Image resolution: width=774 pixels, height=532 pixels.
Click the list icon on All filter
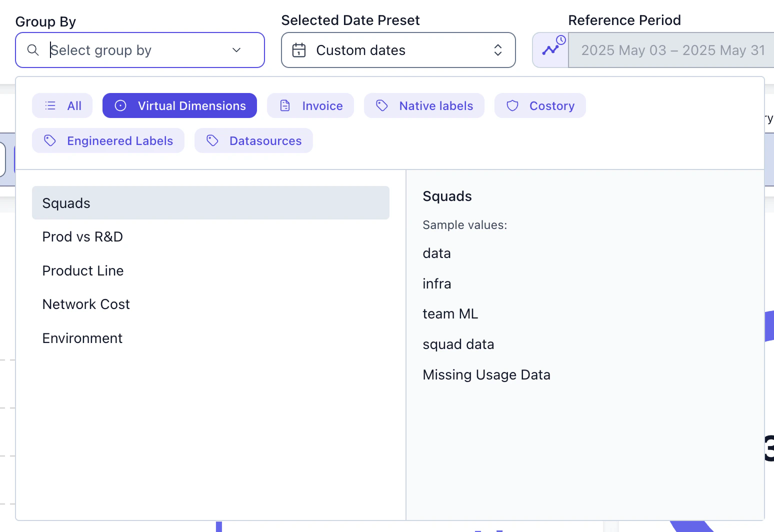click(x=50, y=105)
